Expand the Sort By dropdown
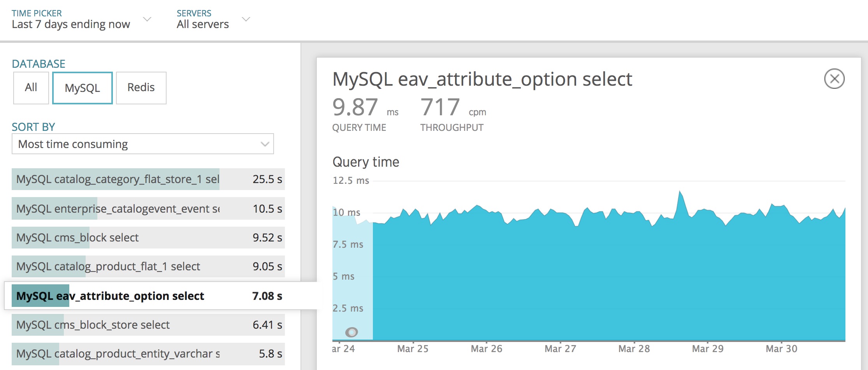Image resolution: width=868 pixels, height=370 pixels. 143,144
